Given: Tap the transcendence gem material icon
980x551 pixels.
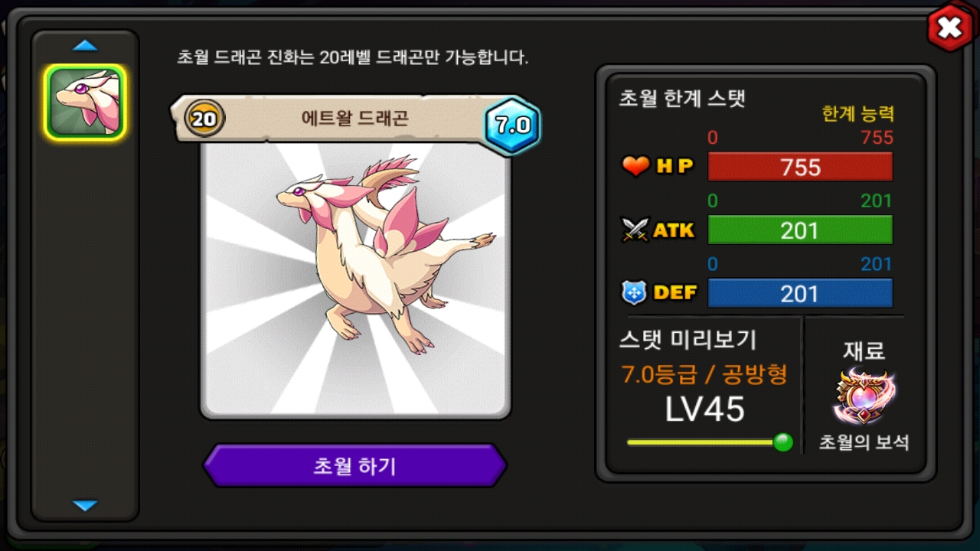Looking at the screenshot, I should pyautogui.click(x=864, y=396).
